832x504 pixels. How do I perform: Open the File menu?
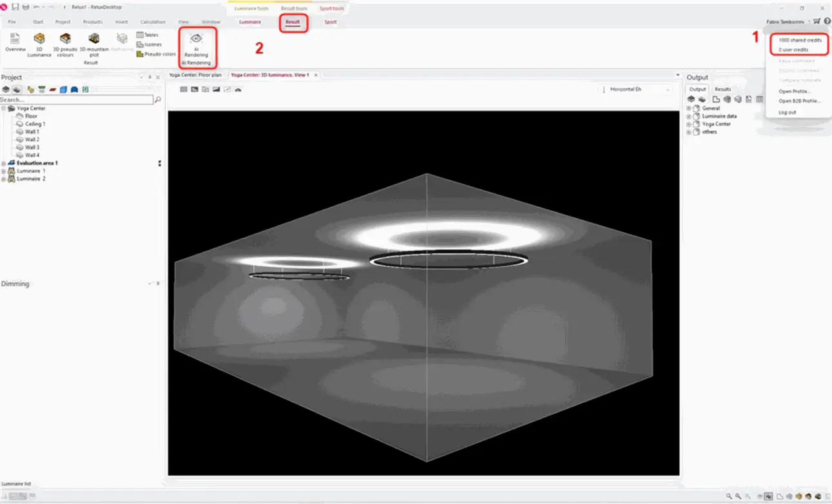tap(12, 22)
